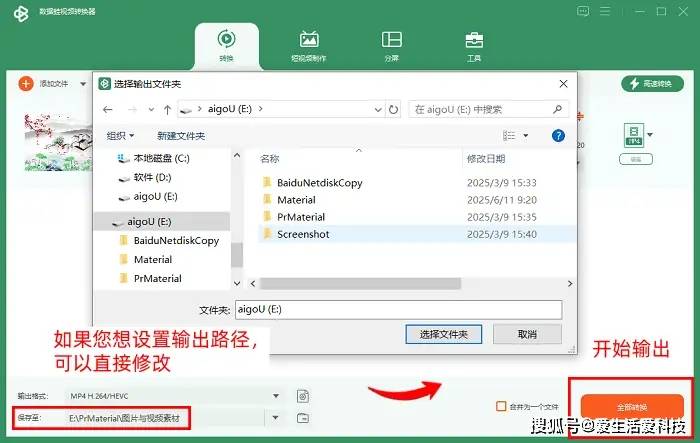Image resolution: width=700 pixels, height=443 pixels.
Task: Click the blue help question mark icon
Action: (x=559, y=135)
